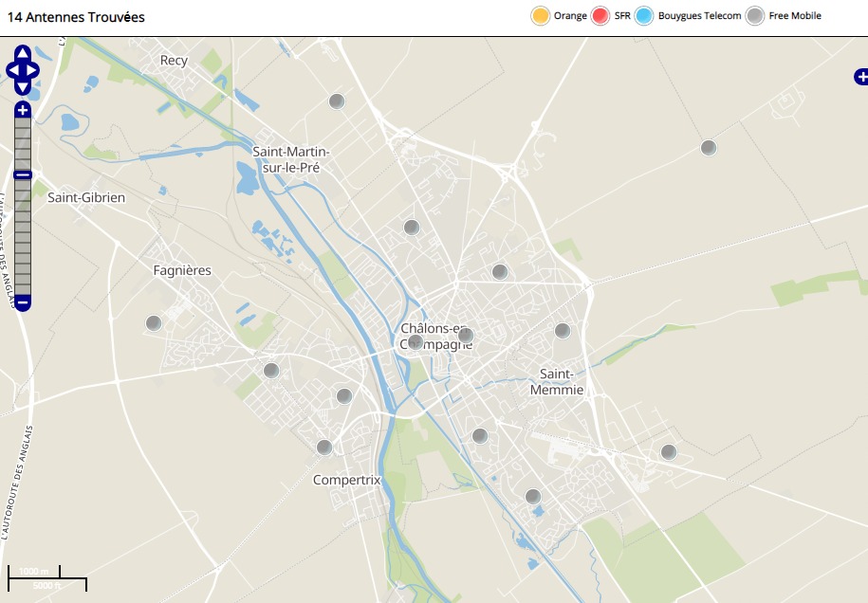
Task: Select the blue Bouygues Telecom circle
Action: pos(644,16)
